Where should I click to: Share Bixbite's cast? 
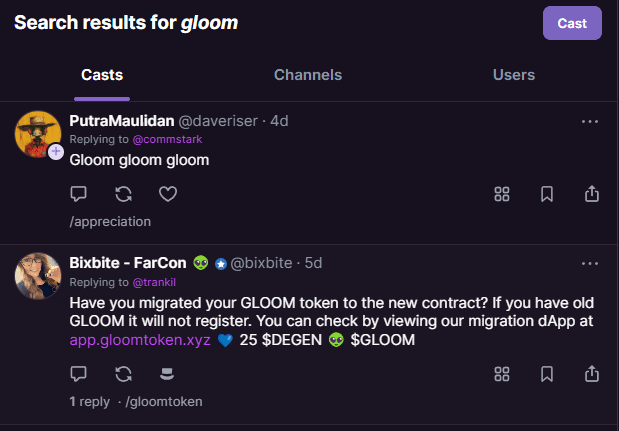[592, 374]
